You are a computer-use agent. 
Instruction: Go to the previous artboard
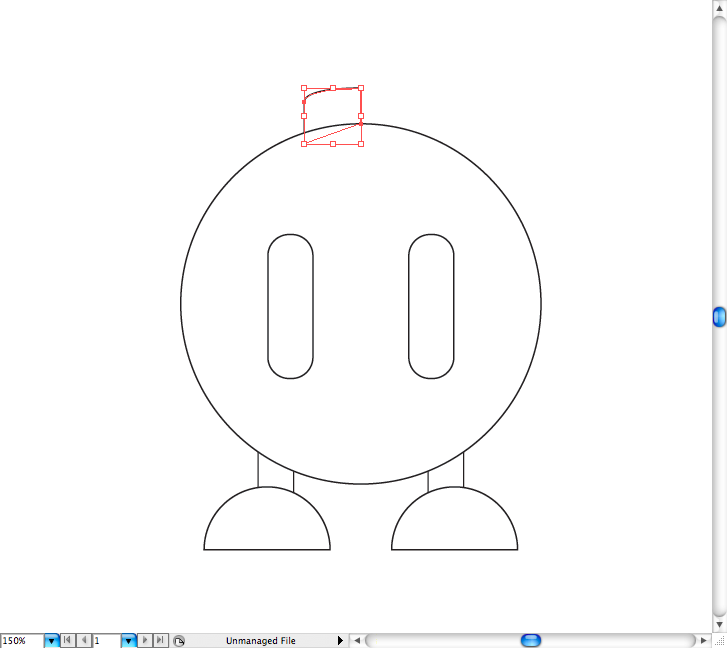[83, 640]
